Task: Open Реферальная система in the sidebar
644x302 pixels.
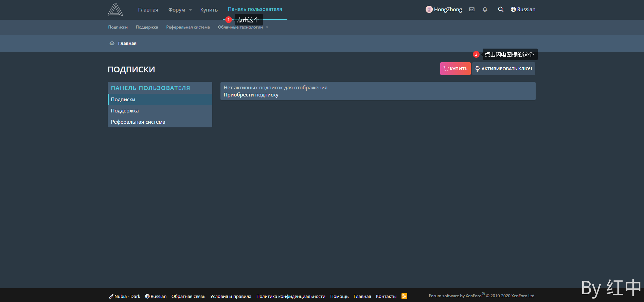Action: pyautogui.click(x=138, y=122)
